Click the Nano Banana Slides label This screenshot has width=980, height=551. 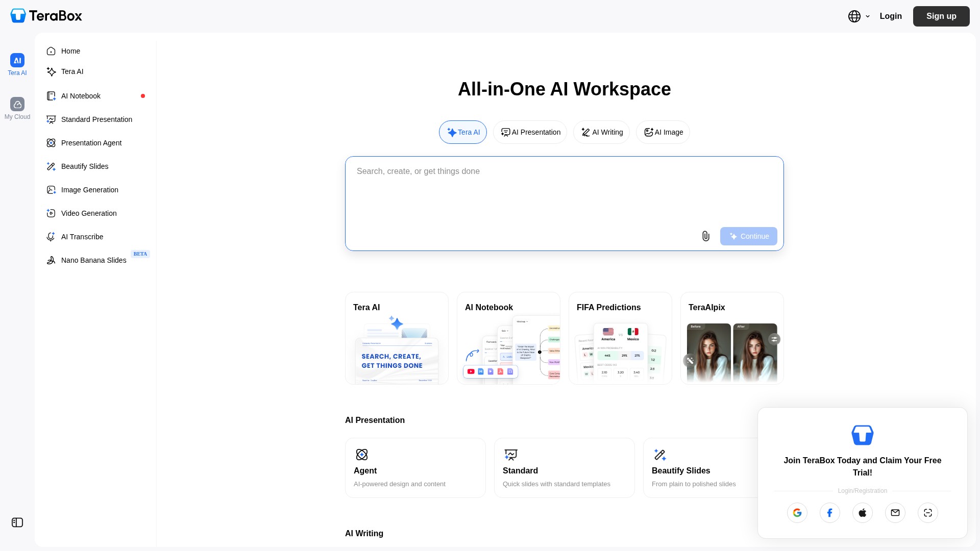(x=94, y=260)
